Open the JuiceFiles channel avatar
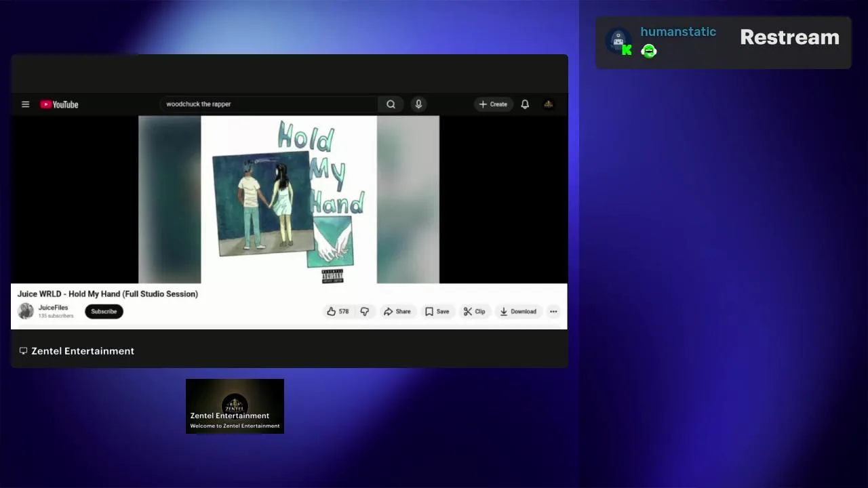Screen dimensions: 868x488 (26, 311)
